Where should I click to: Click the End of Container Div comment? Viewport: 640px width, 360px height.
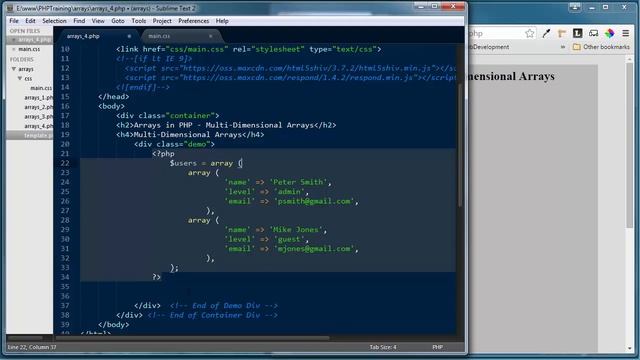(213, 315)
